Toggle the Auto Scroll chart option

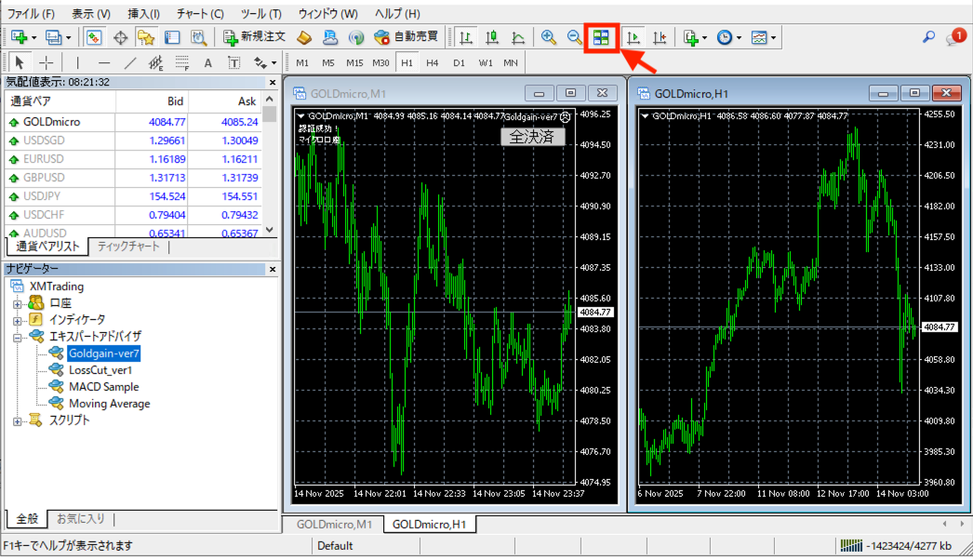click(633, 38)
